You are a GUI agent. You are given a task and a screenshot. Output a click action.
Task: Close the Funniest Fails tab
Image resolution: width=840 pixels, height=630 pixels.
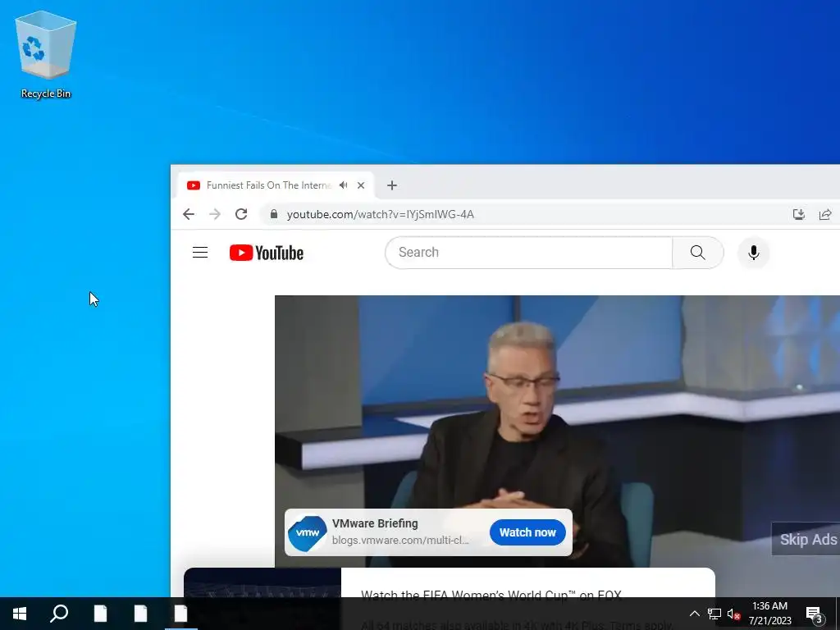click(x=361, y=185)
